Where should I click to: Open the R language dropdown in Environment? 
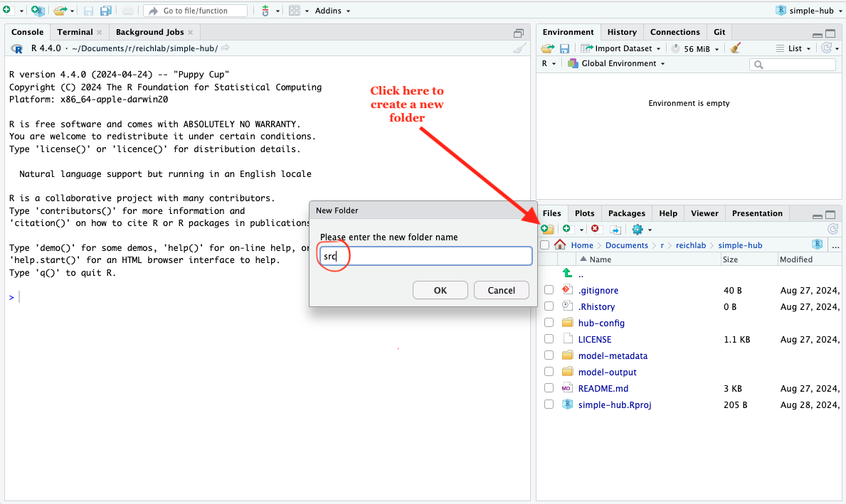548,63
